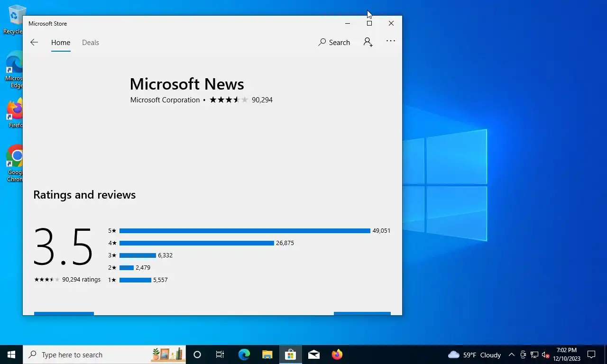Open Task View on the taskbar

point(220,355)
